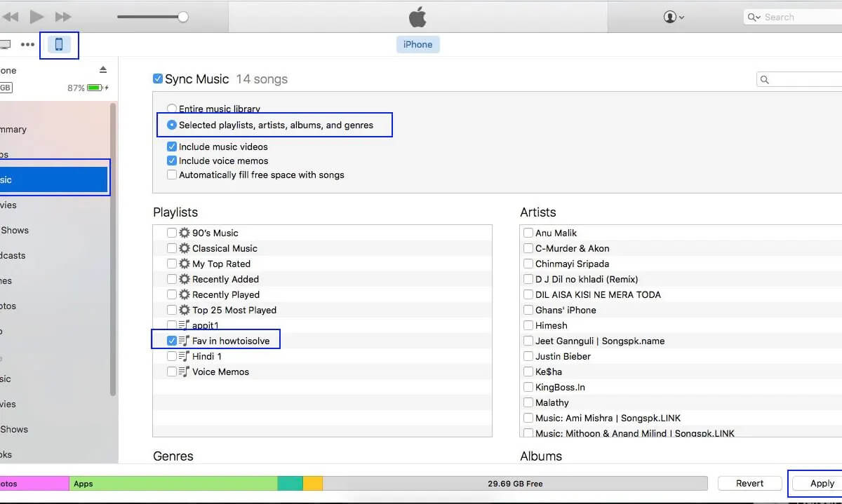Click the Voice Memos playlist icon
Screen dimensions: 842x504
(x=185, y=372)
